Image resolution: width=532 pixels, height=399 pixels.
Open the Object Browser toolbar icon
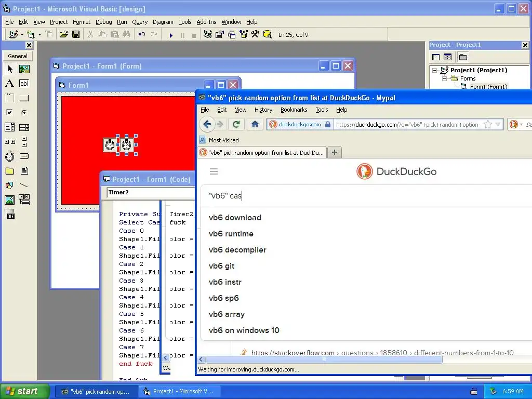244,34
